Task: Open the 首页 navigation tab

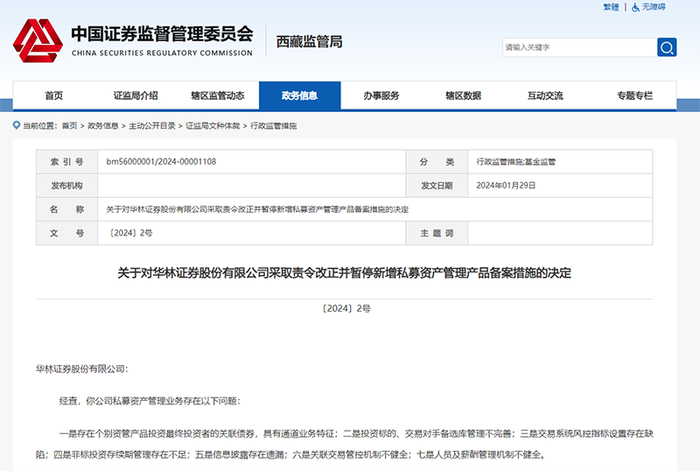Action: click(54, 96)
